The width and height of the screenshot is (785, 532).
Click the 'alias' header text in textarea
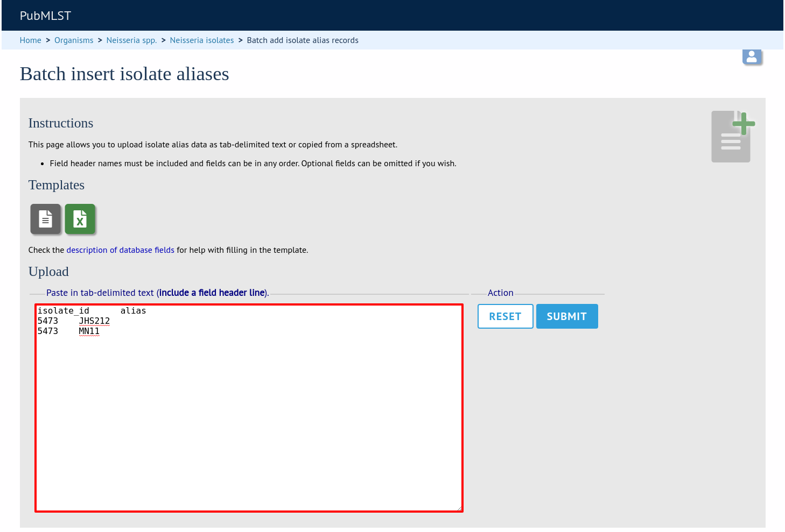click(x=133, y=311)
